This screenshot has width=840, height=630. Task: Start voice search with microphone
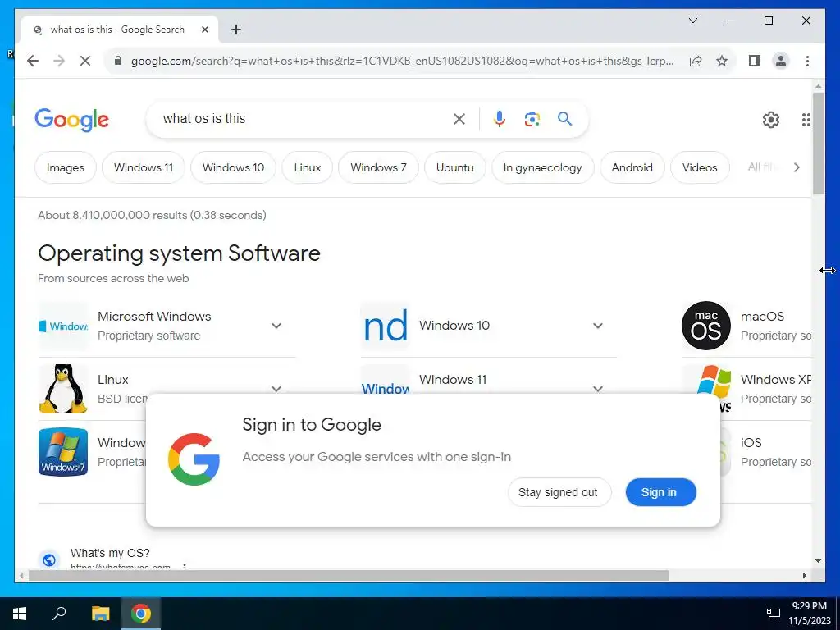(500, 119)
